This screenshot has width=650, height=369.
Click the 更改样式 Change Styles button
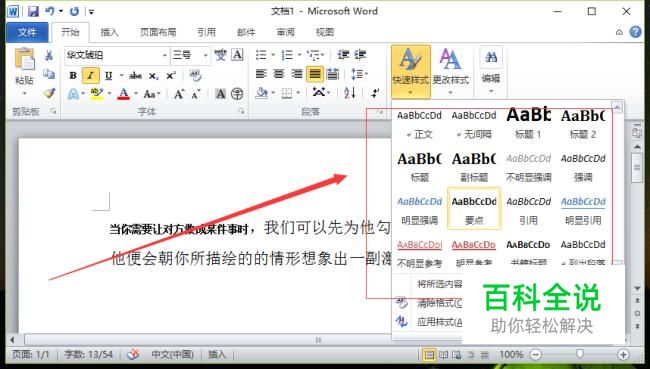451,72
